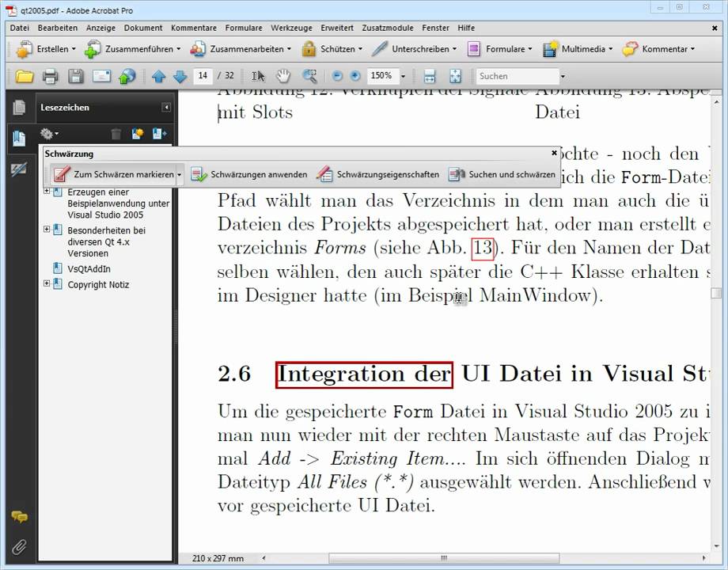Save the document with floppy icon
The width and height of the screenshot is (728, 570).
pyautogui.click(x=76, y=76)
